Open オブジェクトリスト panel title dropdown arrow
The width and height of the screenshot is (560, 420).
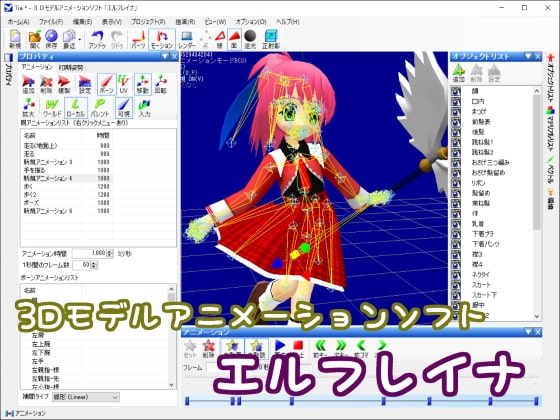(528, 56)
